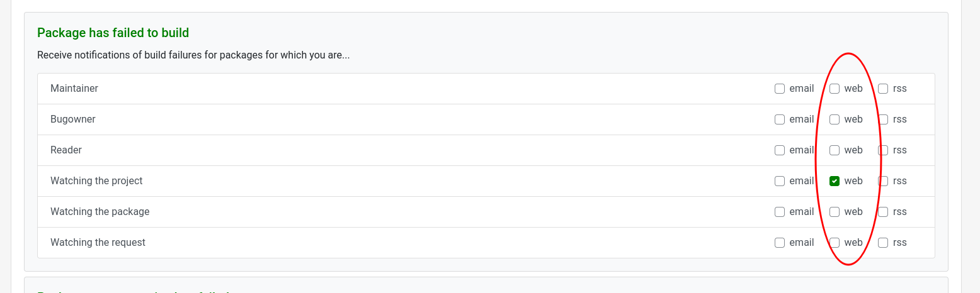Tick rss for Bugowner row
The image size is (980, 293).
point(883,119)
